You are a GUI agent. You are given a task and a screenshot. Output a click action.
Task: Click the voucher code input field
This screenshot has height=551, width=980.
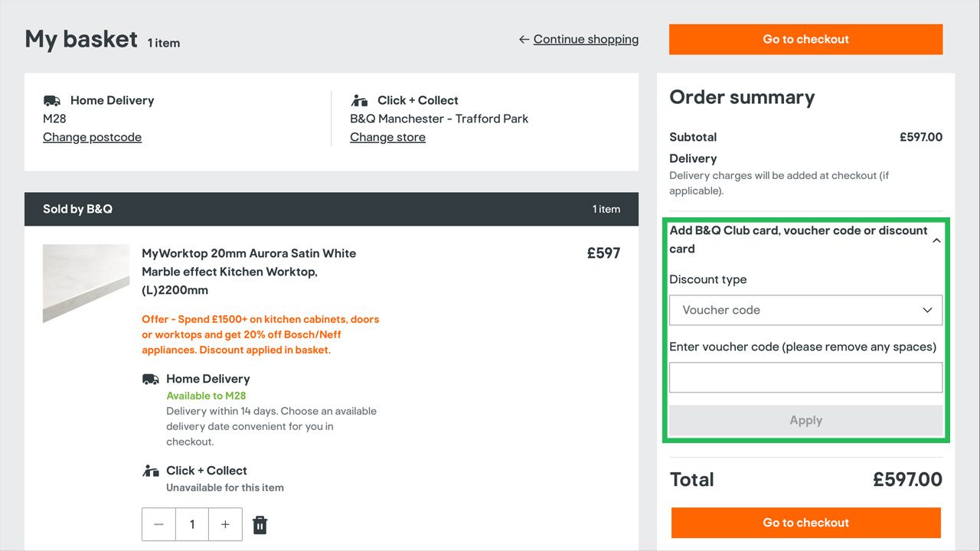coord(805,377)
